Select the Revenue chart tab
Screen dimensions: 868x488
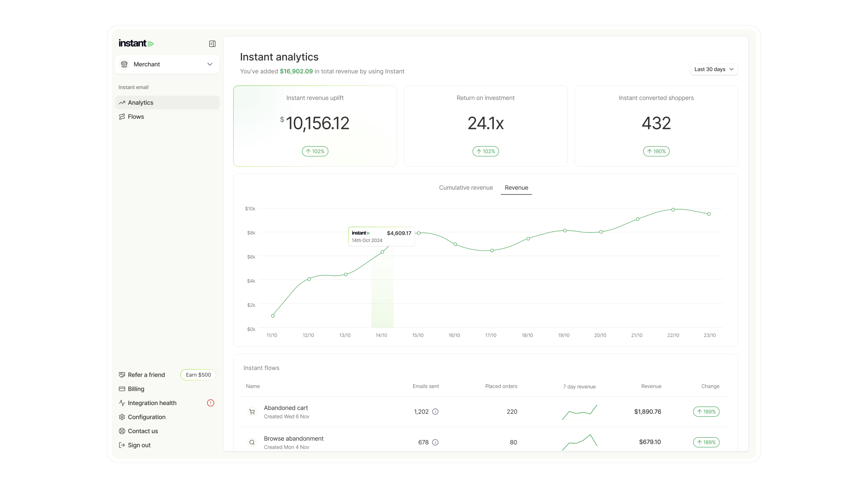[516, 188]
